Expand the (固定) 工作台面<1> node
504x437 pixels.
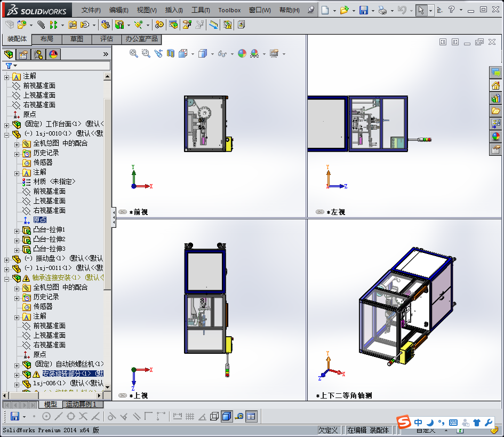tap(7, 125)
